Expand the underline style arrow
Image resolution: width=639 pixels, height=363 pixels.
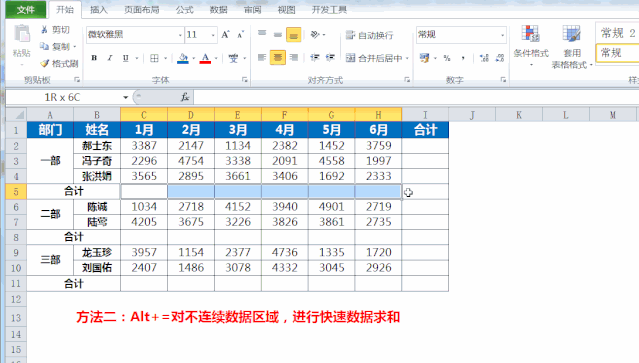pyautogui.click(x=137, y=58)
